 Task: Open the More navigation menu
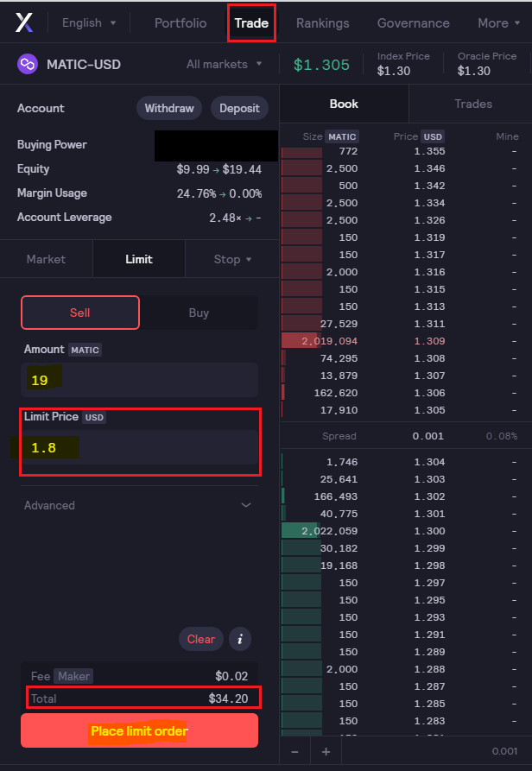(498, 23)
